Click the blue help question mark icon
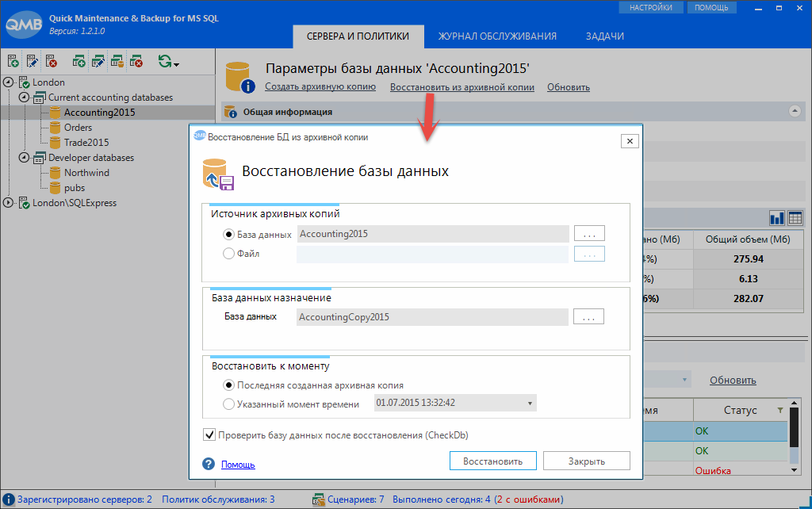The height and width of the screenshot is (509, 812). click(209, 464)
